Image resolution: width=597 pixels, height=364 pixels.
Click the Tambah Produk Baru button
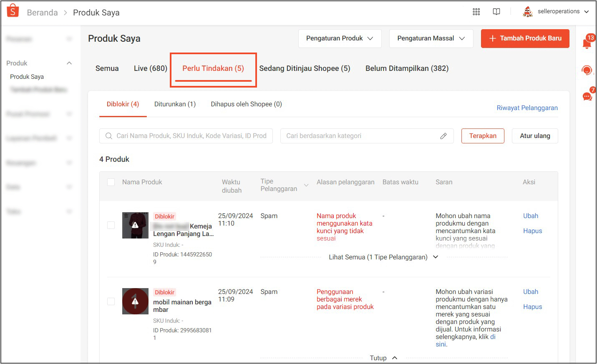tap(525, 38)
